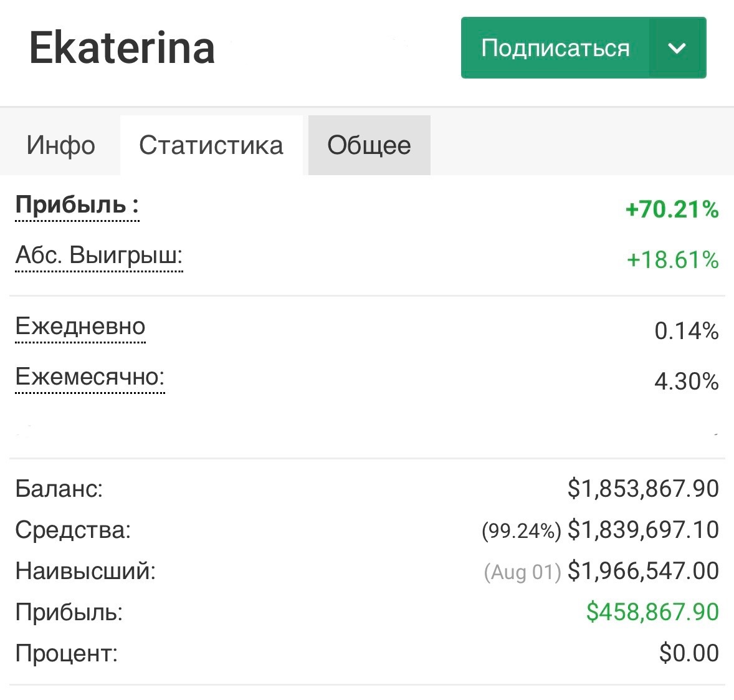Viewport: 734px width, 700px height.
Task: Click the bold underlined Прибыль label
Action: coord(77,205)
